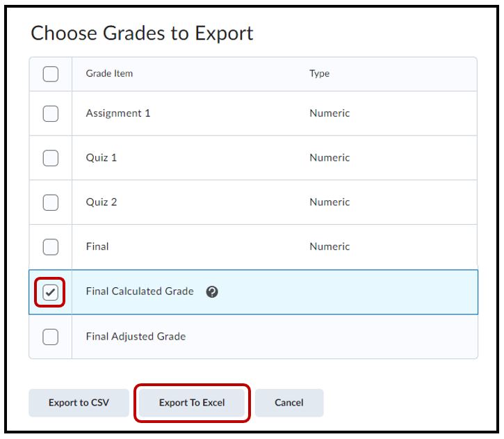Select the Assignment 1 row label
Screen dimensions: 504x439
(x=117, y=113)
